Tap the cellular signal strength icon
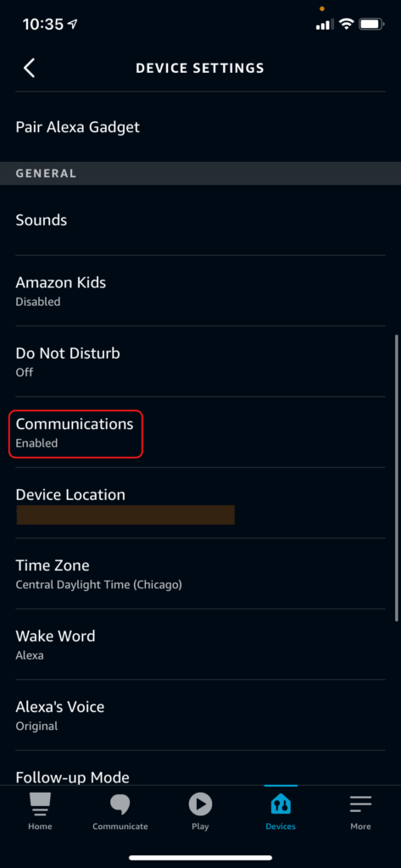 click(x=325, y=25)
